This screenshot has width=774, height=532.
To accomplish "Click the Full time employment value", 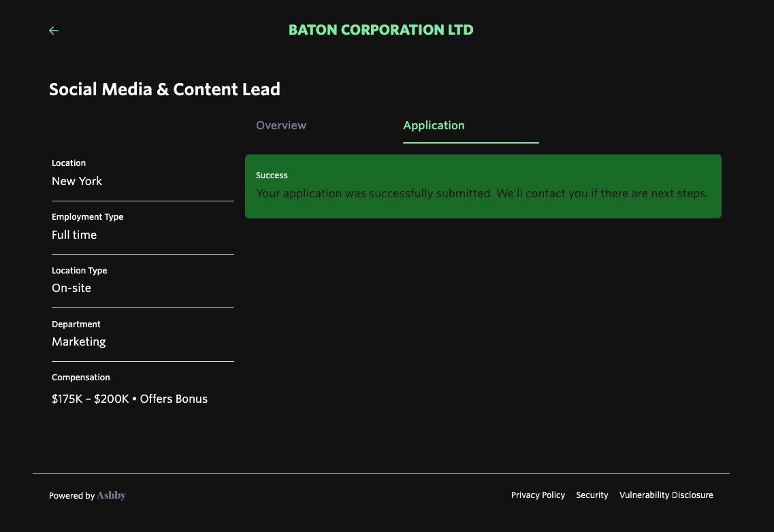I will pos(74,235).
